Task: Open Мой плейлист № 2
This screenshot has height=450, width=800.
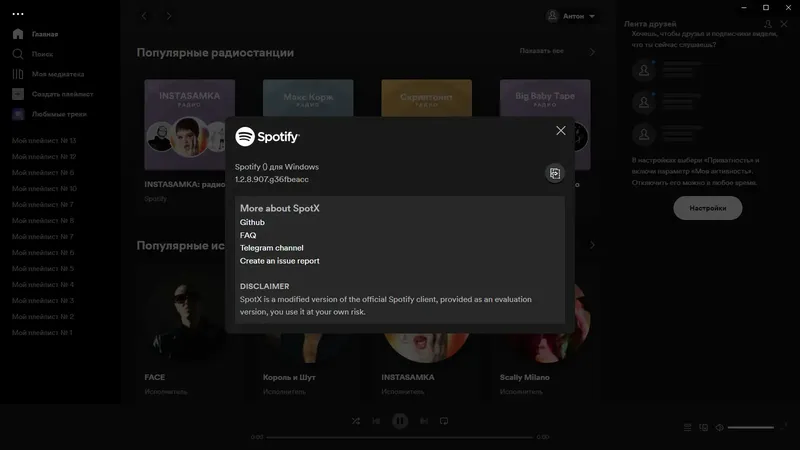Action: [x=43, y=316]
